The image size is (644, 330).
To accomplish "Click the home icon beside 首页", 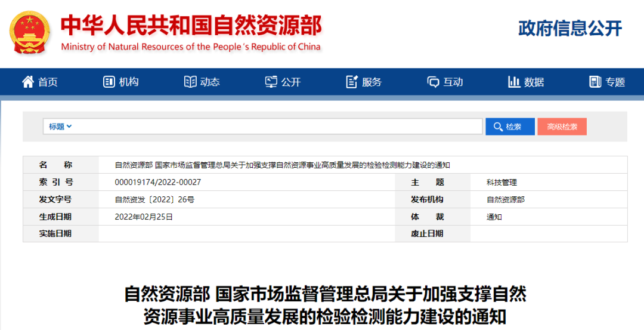I will click(28, 82).
